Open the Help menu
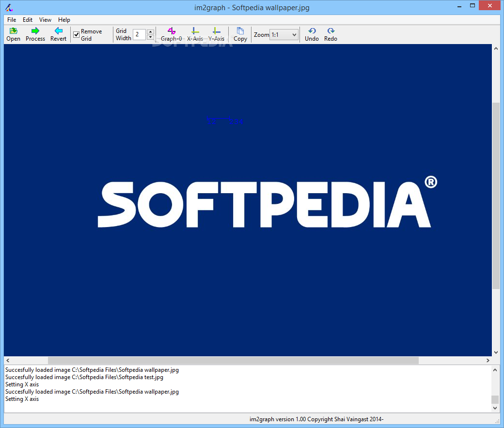504x428 pixels. pyautogui.click(x=64, y=19)
